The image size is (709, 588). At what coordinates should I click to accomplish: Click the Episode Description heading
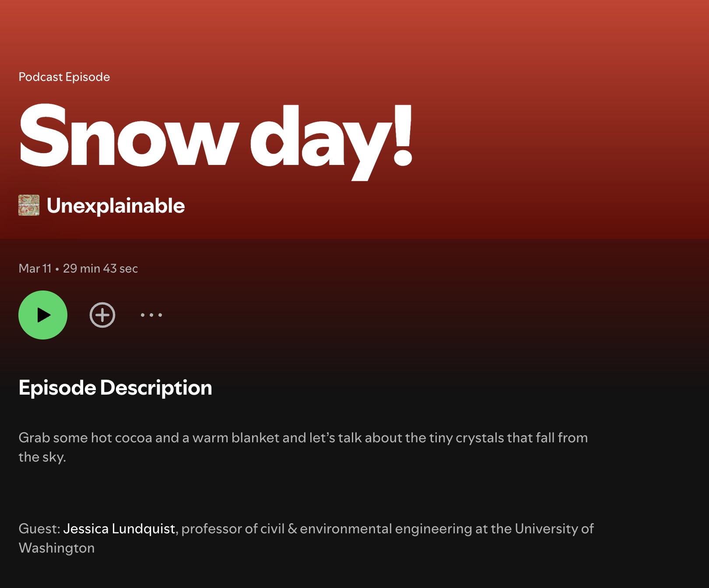[x=115, y=388]
